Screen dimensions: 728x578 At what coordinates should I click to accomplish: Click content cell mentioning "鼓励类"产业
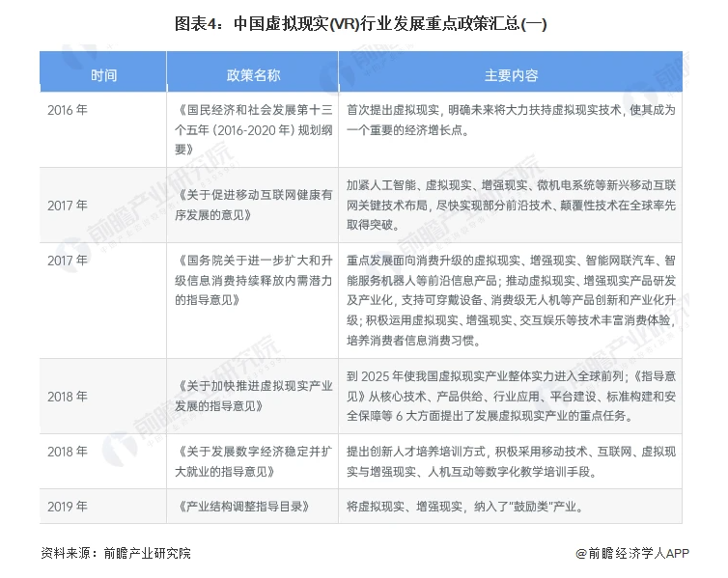[465, 506]
